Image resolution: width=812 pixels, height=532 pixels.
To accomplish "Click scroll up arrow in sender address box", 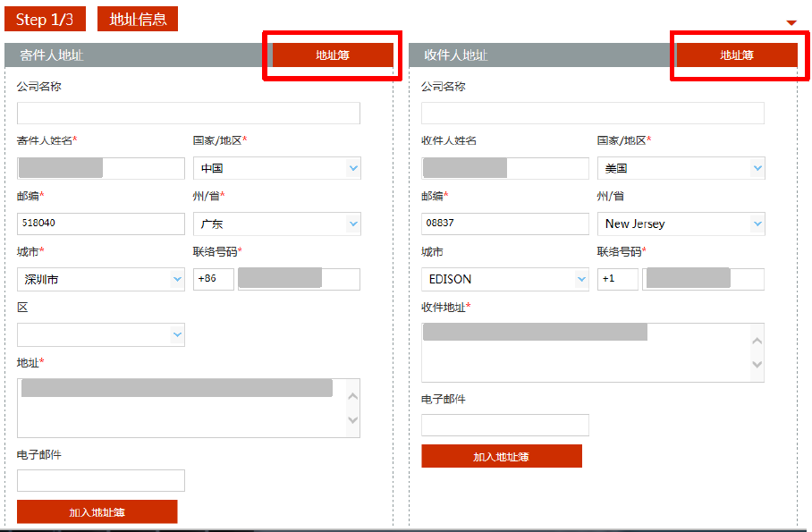I will tap(353, 396).
